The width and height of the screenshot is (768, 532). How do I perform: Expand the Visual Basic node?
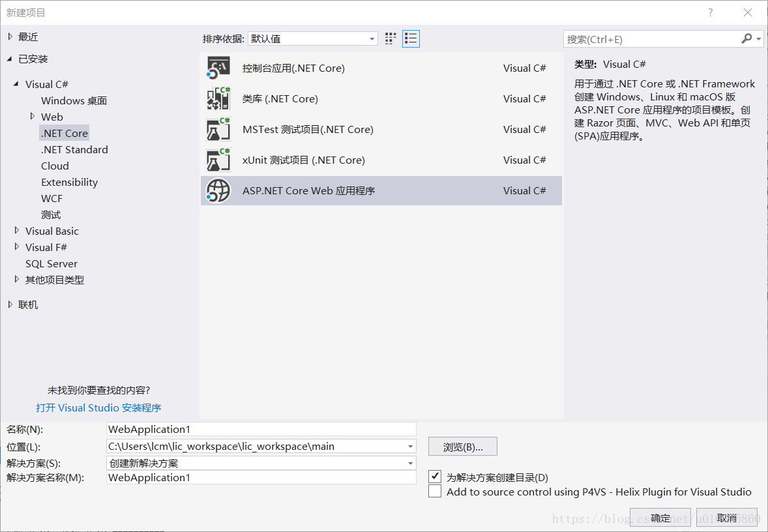coord(17,231)
